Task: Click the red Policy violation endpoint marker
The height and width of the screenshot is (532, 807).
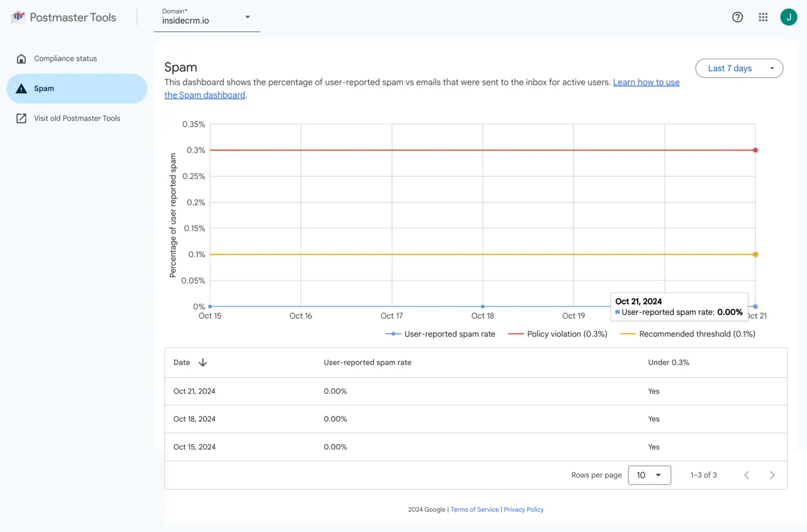Action: [755, 150]
